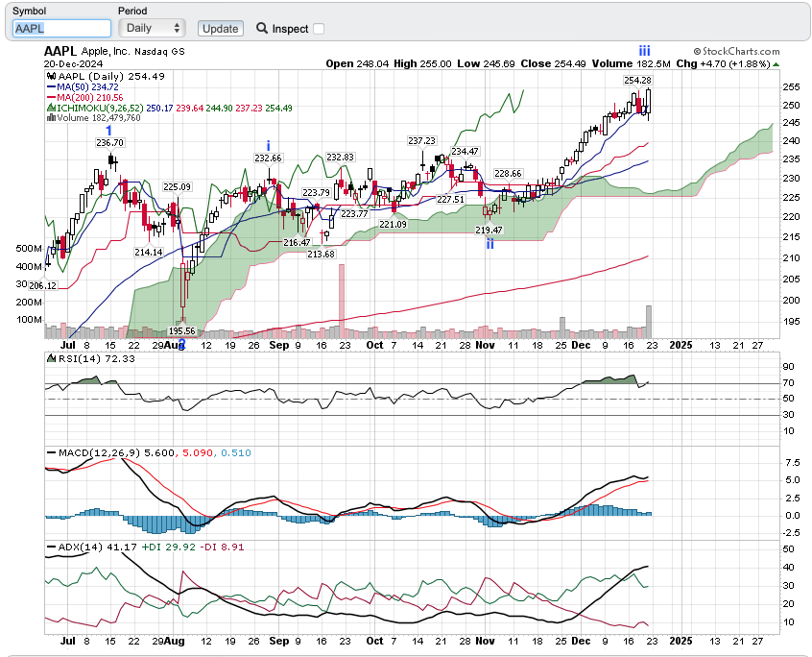Click the High 255.00 header value

pyautogui.click(x=422, y=63)
